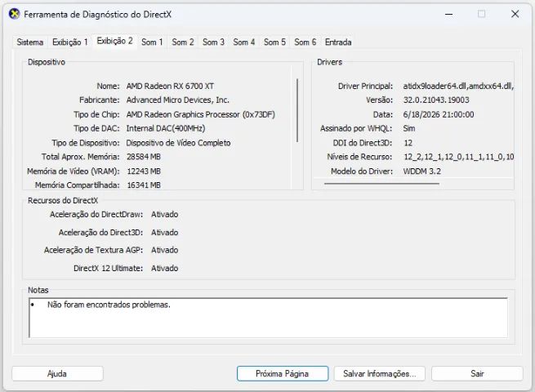
Task: Click Ativado next to Aceleração do Direct3D
Action: [x=164, y=232]
